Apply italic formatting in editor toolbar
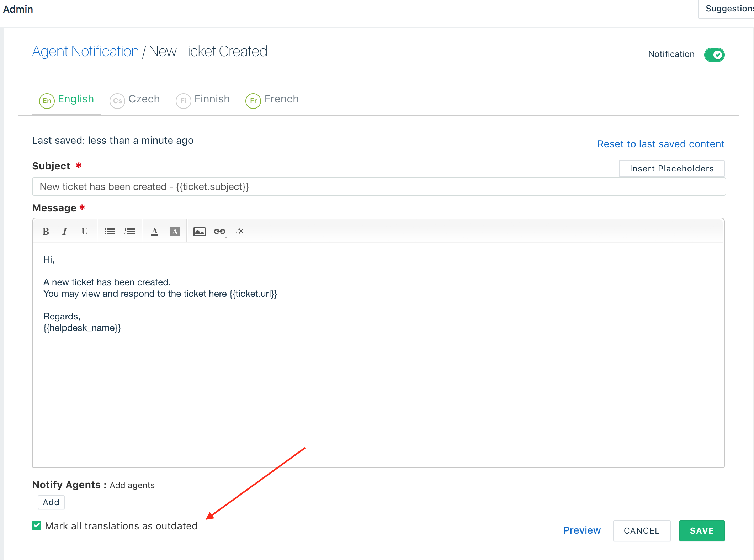The height and width of the screenshot is (560, 754). click(65, 232)
